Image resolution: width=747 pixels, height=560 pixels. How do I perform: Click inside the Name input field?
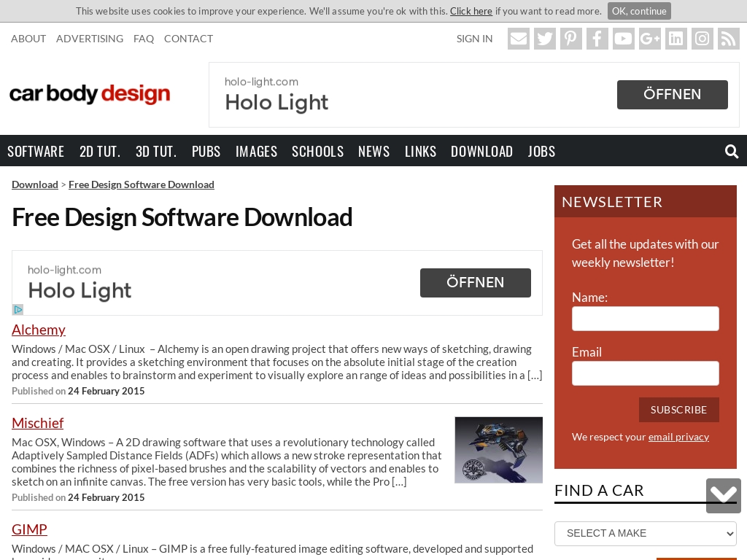[646, 319]
